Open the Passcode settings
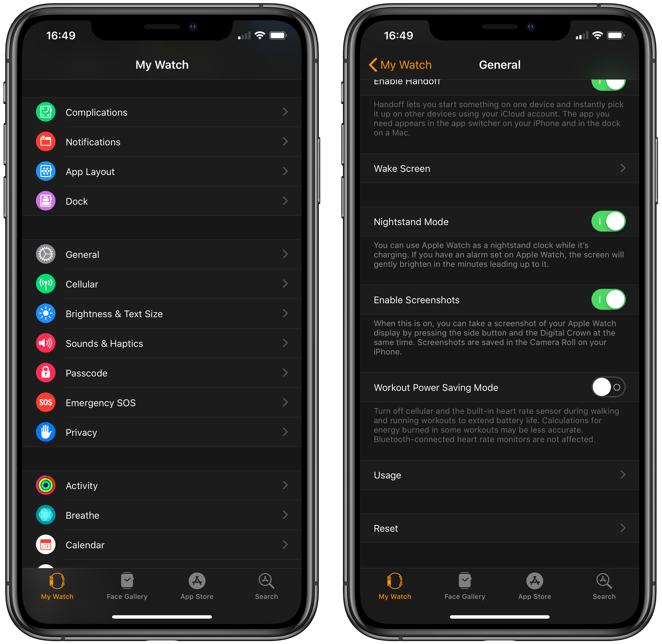The width and height of the screenshot is (662, 644). (x=165, y=371)
